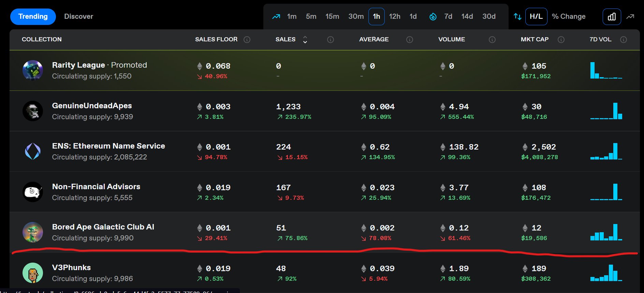Click V3Phunks average value 0.039
Viewport: 644px width, 293px height.
pyautogui.click(x=382, y=268)
